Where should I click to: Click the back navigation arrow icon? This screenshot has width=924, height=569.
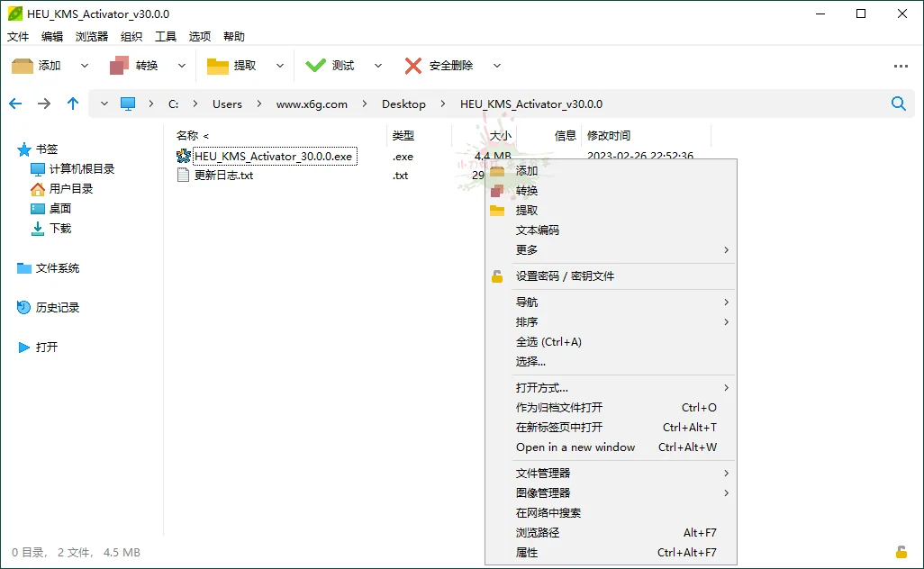[x=15, y=104]
